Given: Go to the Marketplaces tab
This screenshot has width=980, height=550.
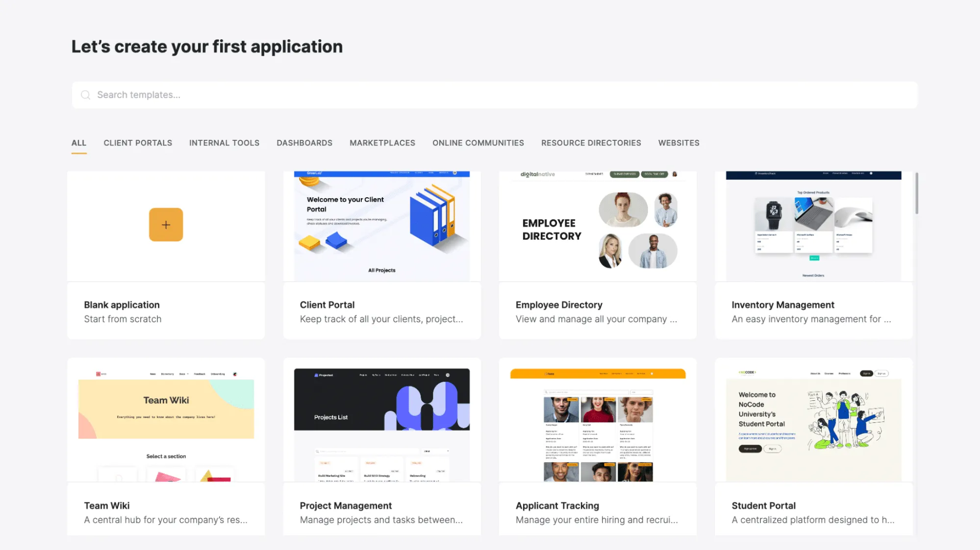Looking at the screenshot, I should pos(382,143).
